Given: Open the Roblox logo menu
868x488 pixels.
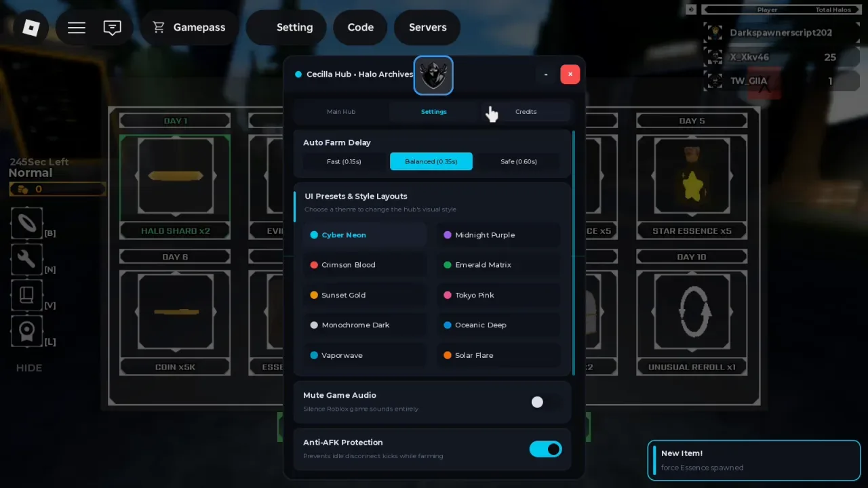Looking at the screenshot, I should click(31, 27).
